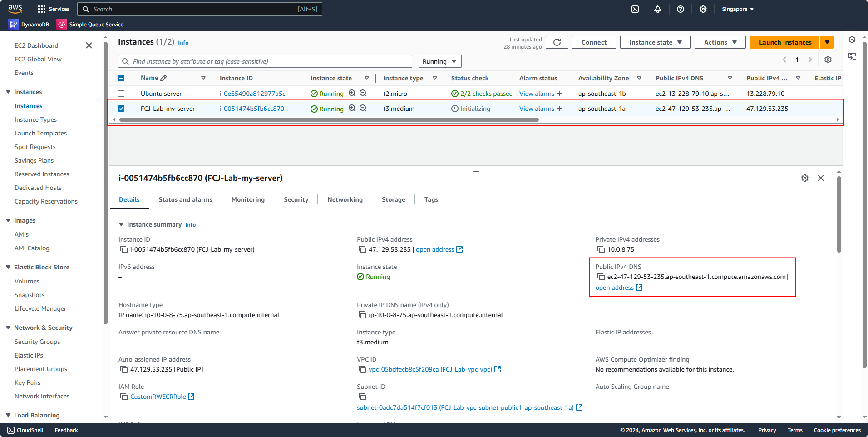
Task: Open the CustomRWECRRole IAM role link
Action: click(x=162, y=397)
